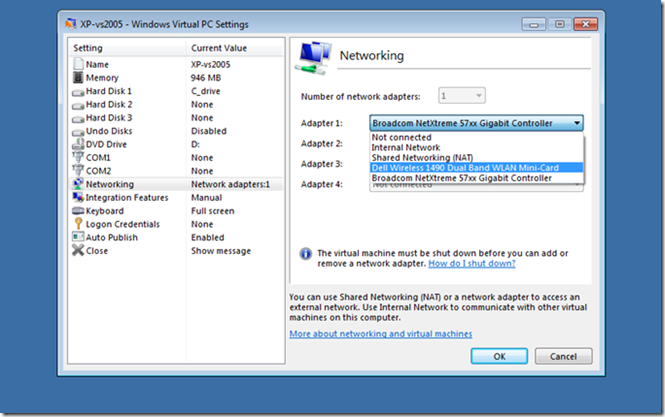
Task: Maximize the Virtual PC Settings window
Action: coord(559,24)
